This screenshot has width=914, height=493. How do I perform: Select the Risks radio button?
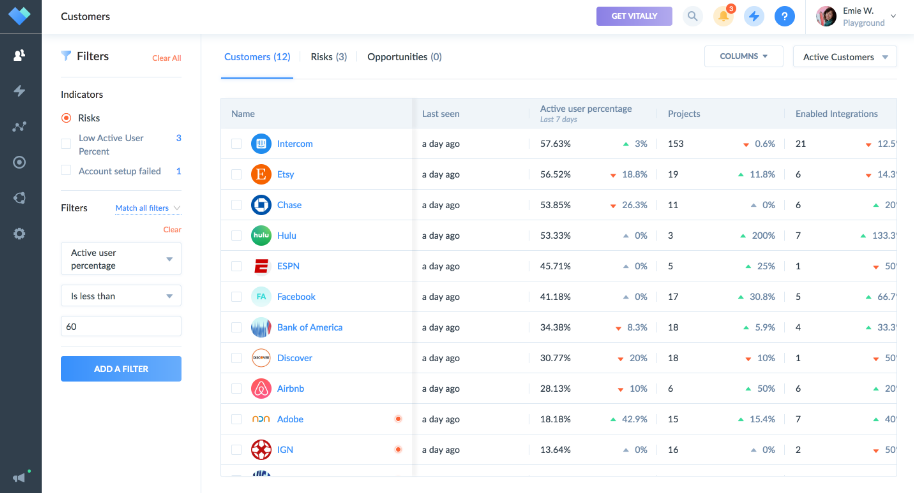[66, 118]
